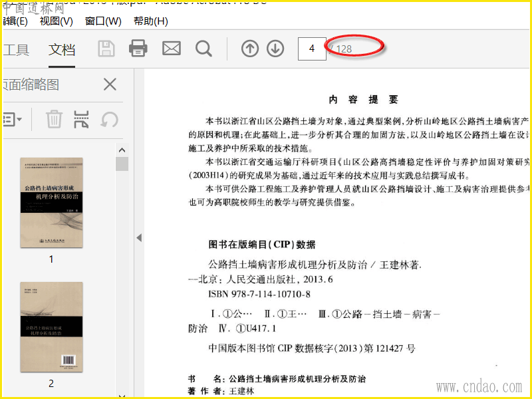Click the thumbnail panel scrollbar handle
532x399 pixels.
pos(122,164)
